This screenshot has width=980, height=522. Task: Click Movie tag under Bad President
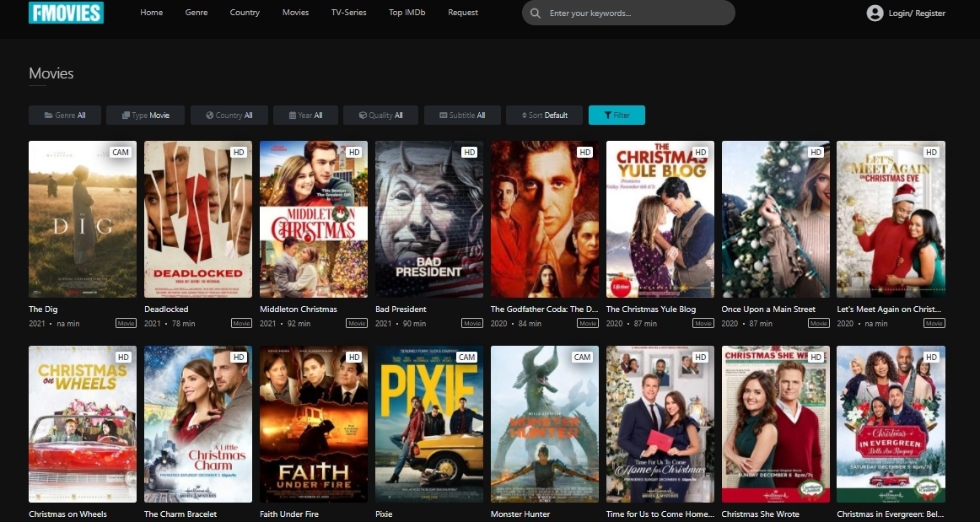(x=472, y=323)
